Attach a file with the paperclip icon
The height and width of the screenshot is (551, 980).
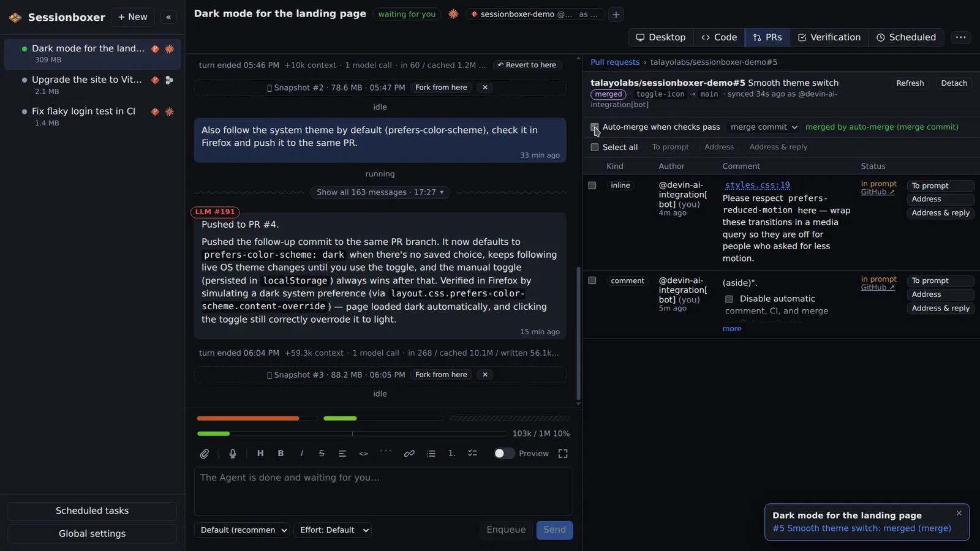click(205, 454)
